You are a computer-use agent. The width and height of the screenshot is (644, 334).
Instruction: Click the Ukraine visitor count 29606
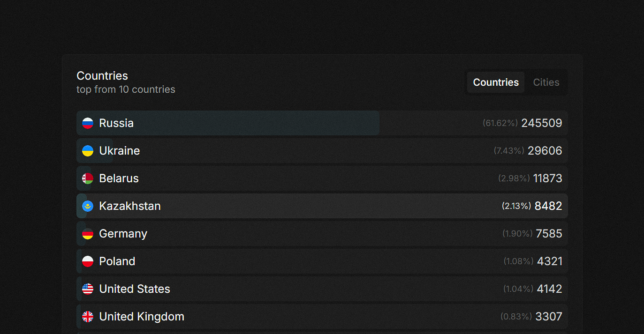coord(545,151)
